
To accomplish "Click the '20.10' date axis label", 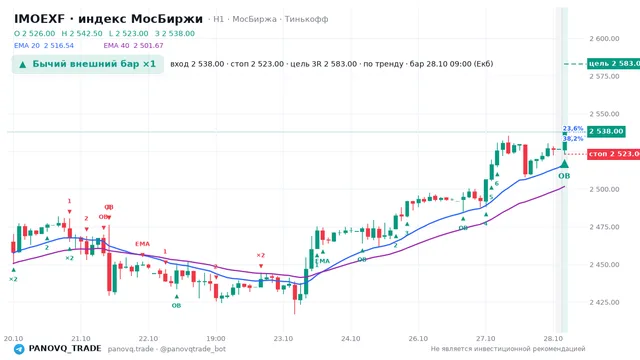I will [13, 339].
